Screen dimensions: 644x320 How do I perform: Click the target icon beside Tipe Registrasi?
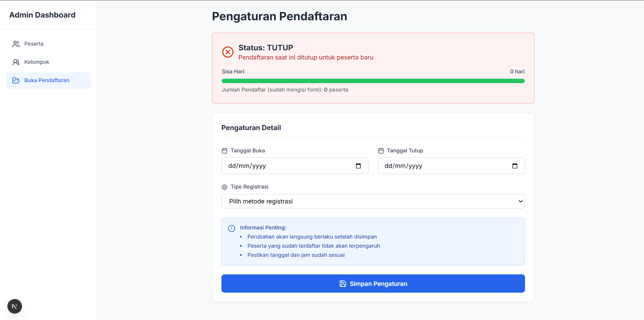coord(224,187)
